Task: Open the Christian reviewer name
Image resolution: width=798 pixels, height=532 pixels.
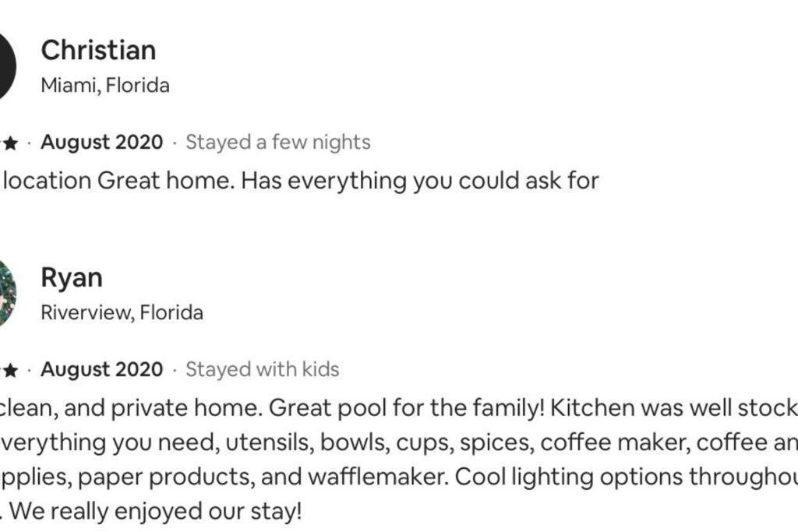Action: [98, 51]
